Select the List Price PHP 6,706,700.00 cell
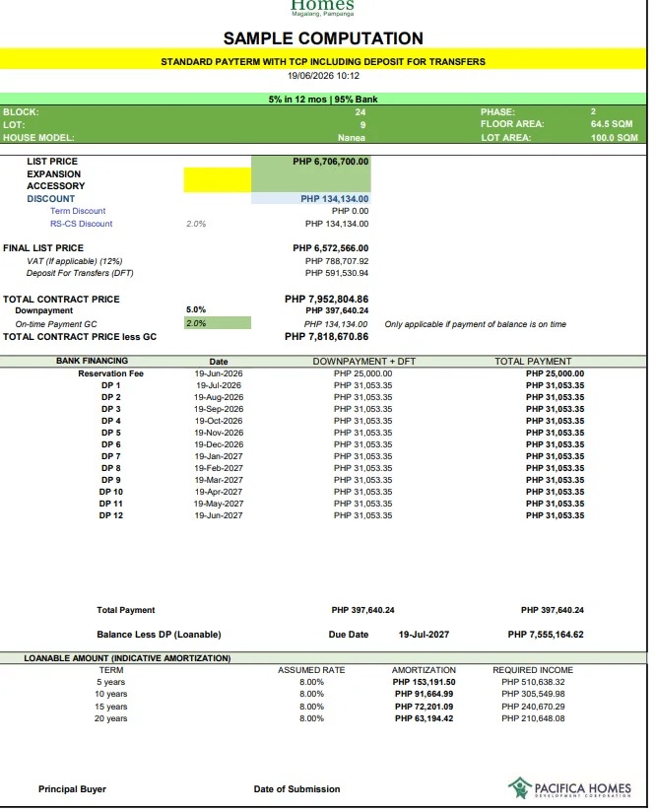This screenshot has height=812, width=656. click(x=311, y=162)
